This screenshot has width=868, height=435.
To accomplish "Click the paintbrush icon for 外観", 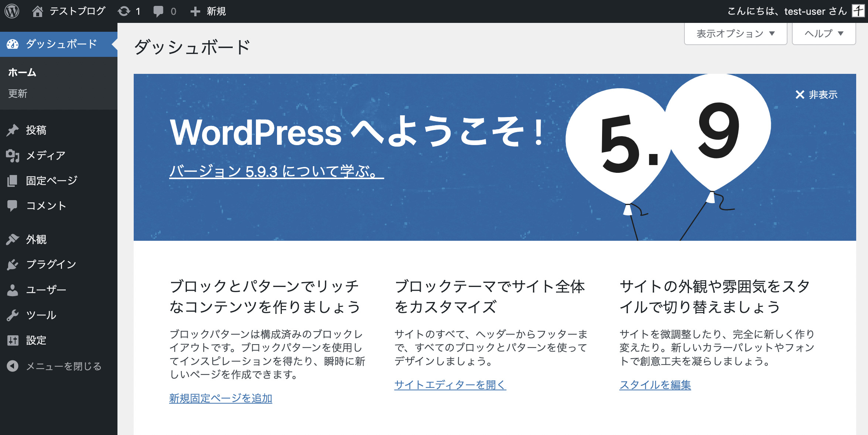I will tap(13, 239).
